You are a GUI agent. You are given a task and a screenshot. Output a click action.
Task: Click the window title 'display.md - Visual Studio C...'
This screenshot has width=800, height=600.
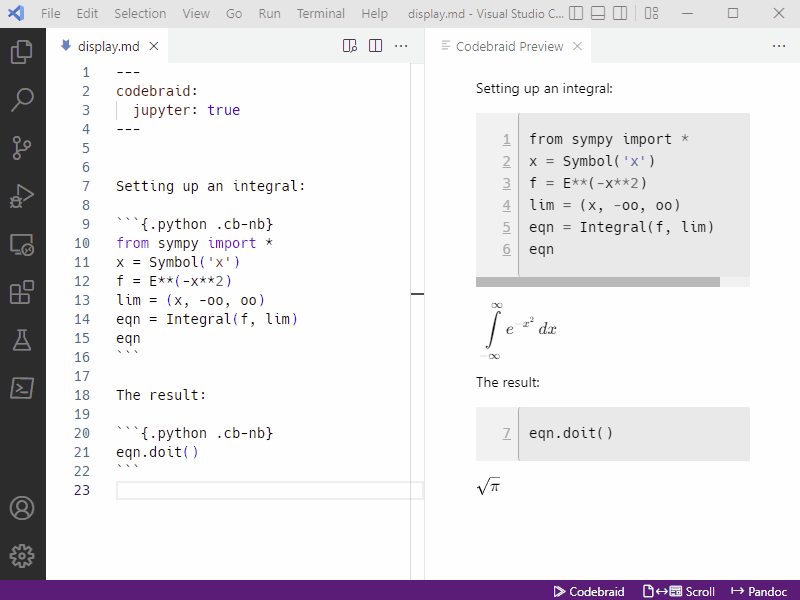486,14
